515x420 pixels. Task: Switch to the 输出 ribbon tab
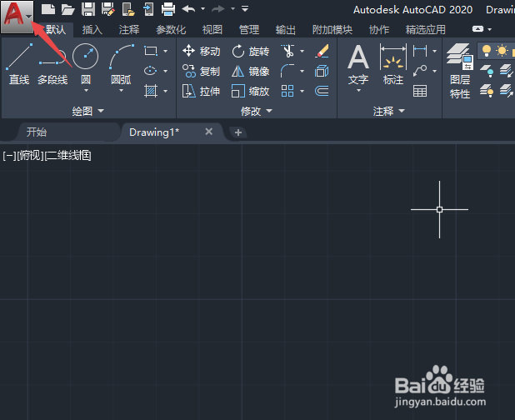[x=286, y=30]
